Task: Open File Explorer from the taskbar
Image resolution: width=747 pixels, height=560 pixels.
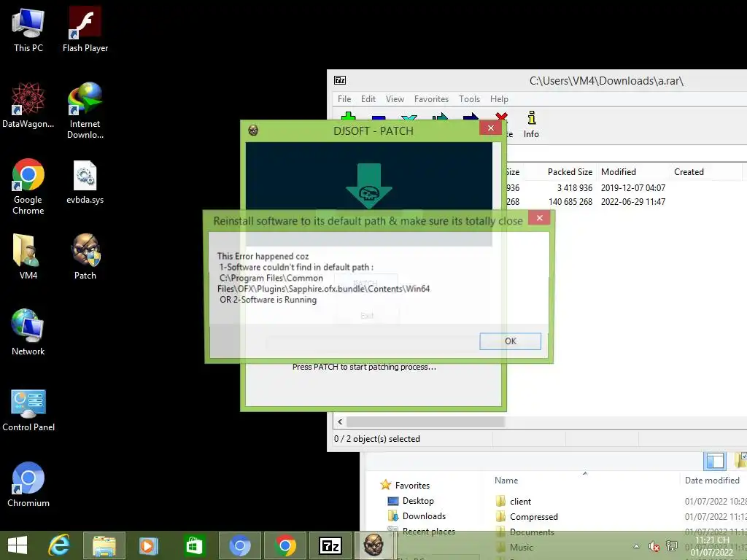Action: [x=104, y=545]
